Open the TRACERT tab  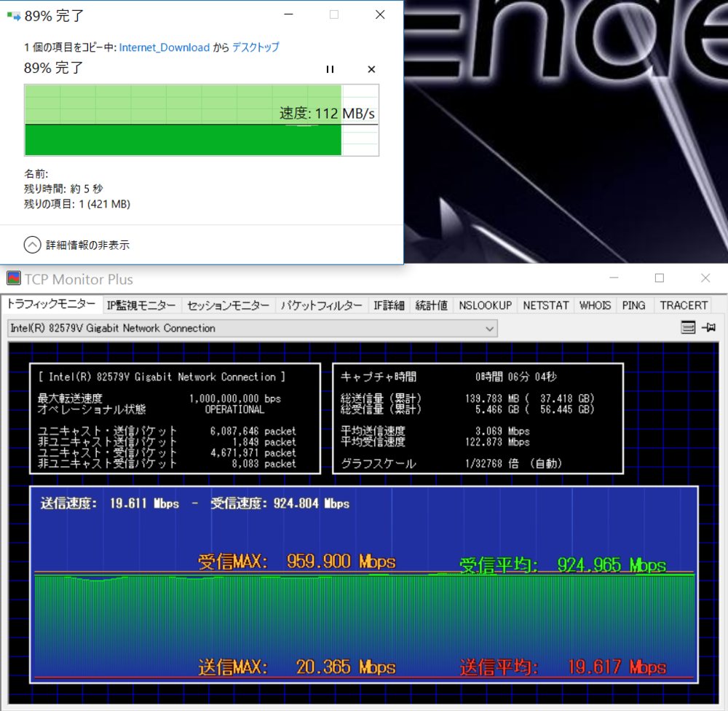click(x=683, y=305)
